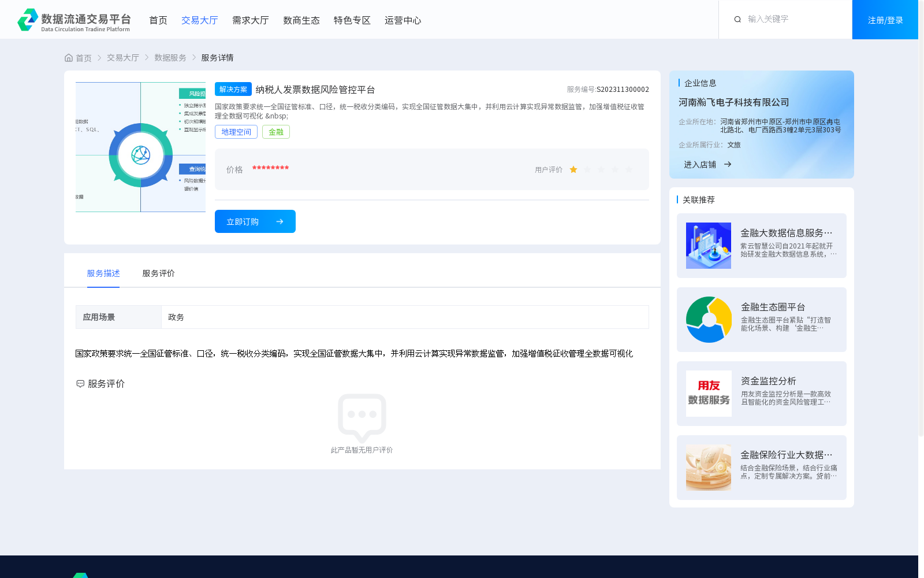The width and height of the screenshot is (924, 578).
Task: Go to 交易大厅 in the breadcrumb
Action: click(123, 58)
